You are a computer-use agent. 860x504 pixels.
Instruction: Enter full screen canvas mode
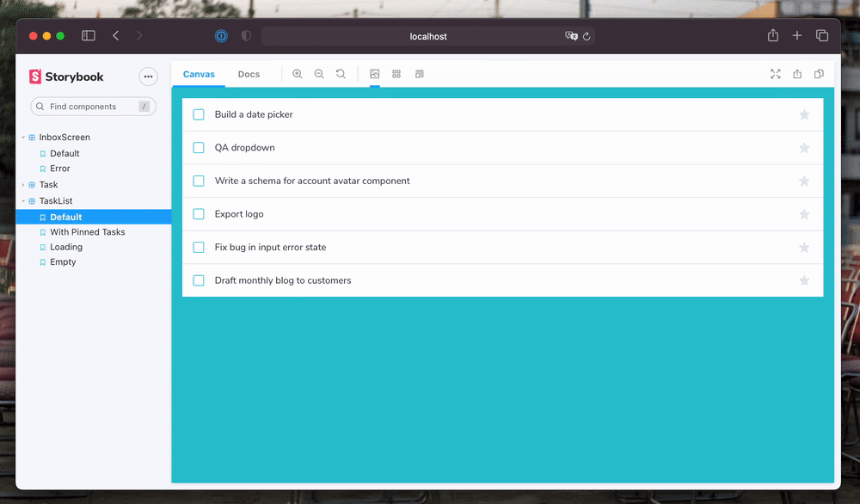(776, 74)
